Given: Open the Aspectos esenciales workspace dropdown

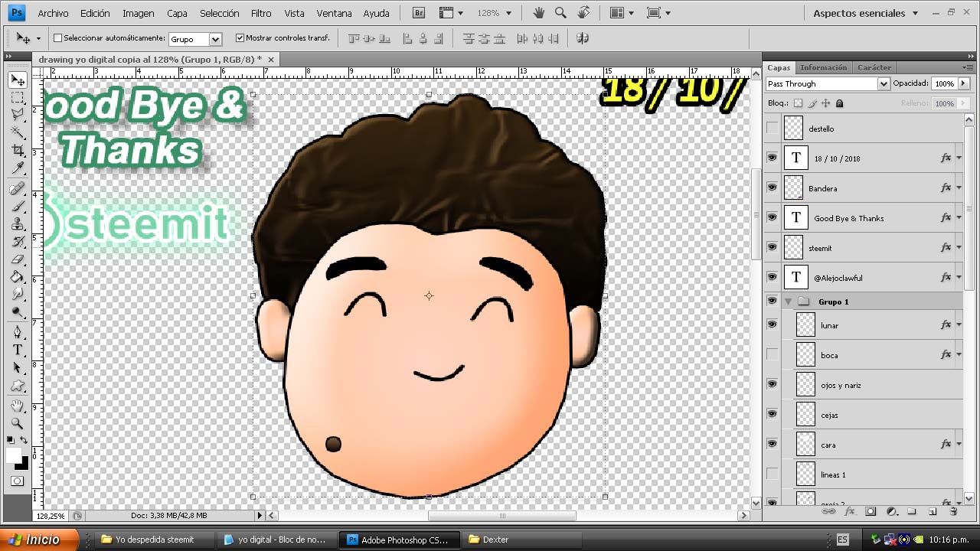Looking at the screenshot, I should click(865, 13).
